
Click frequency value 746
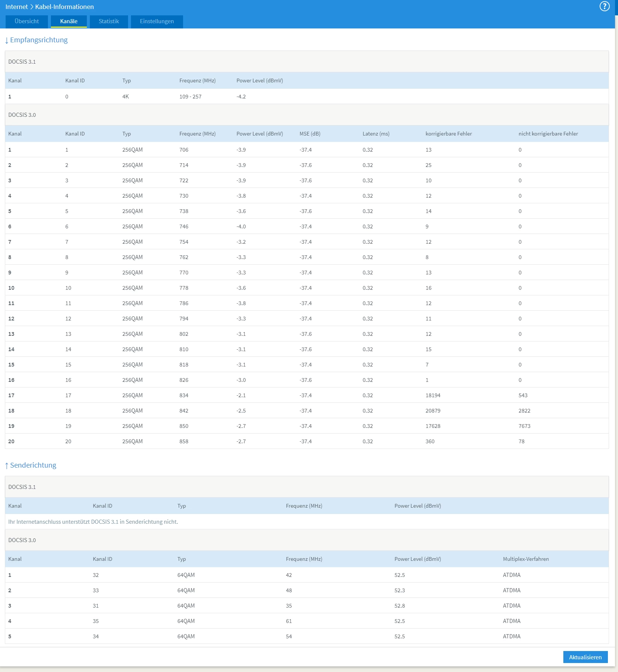(184, 226)
